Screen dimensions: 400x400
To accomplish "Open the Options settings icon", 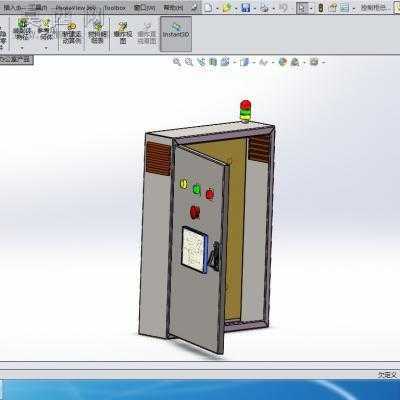I will pos(344,8).
